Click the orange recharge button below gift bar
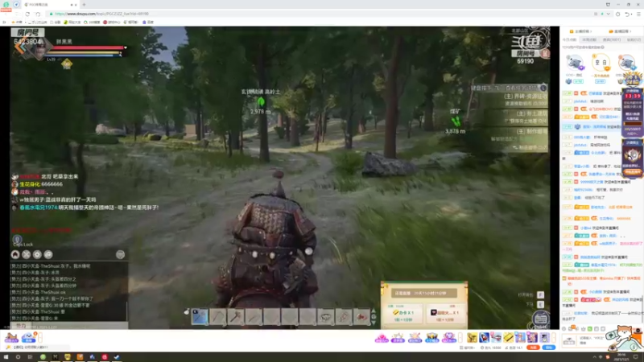The height and width of the screenshot is (362, 644). coord(533,348)
